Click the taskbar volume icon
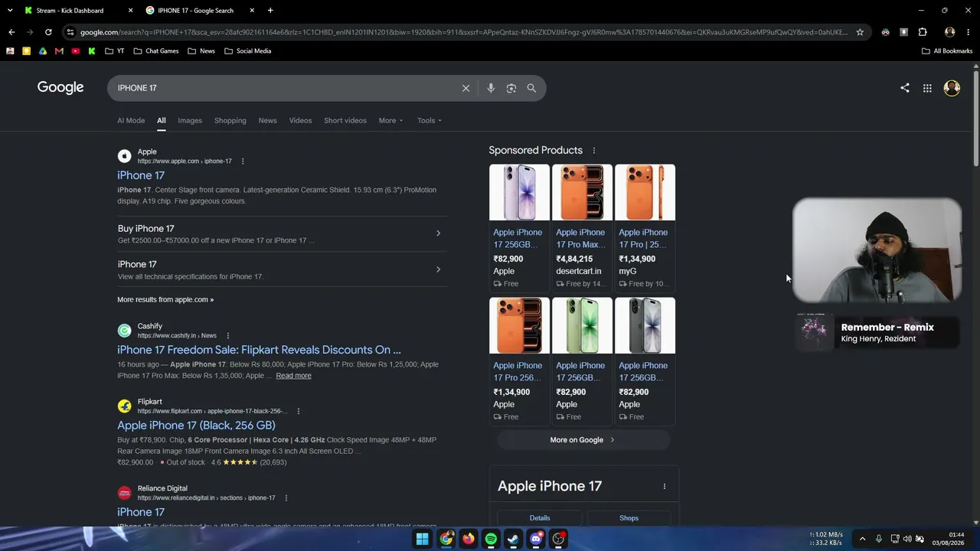This screenshot has width=980, height=551. pos(907,539)
